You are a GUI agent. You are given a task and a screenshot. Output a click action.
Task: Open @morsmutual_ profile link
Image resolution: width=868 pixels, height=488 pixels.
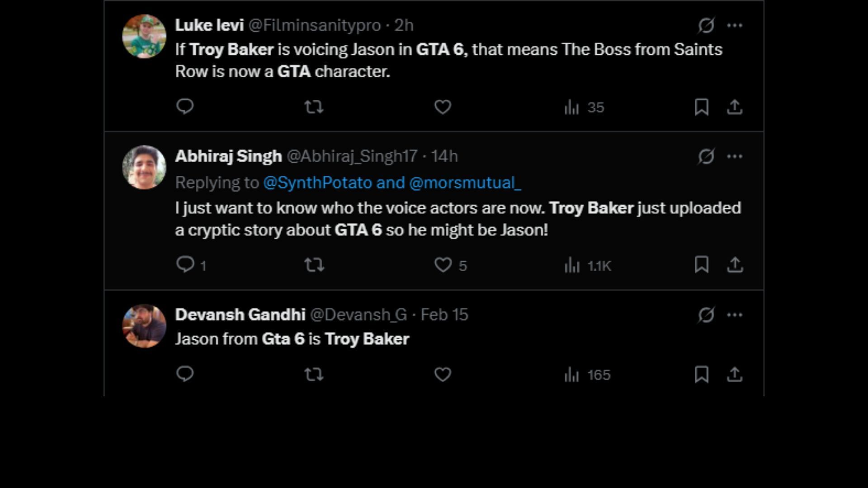[465, 183]
